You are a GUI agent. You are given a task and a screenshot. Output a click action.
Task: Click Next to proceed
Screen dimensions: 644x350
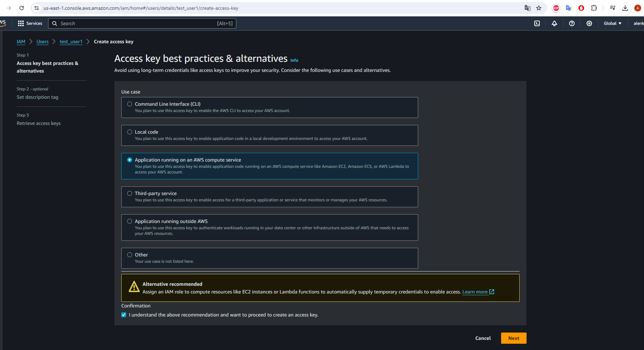click(x=513, y=338)
